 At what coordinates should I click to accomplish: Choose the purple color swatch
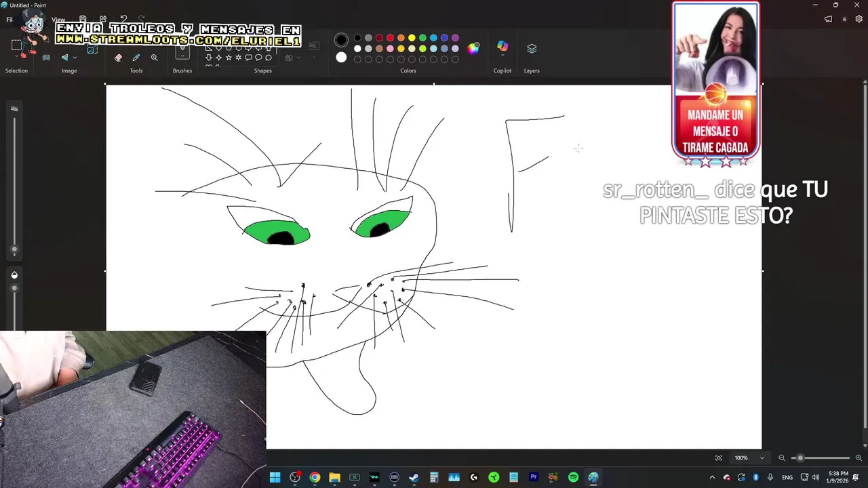[455, 38]
